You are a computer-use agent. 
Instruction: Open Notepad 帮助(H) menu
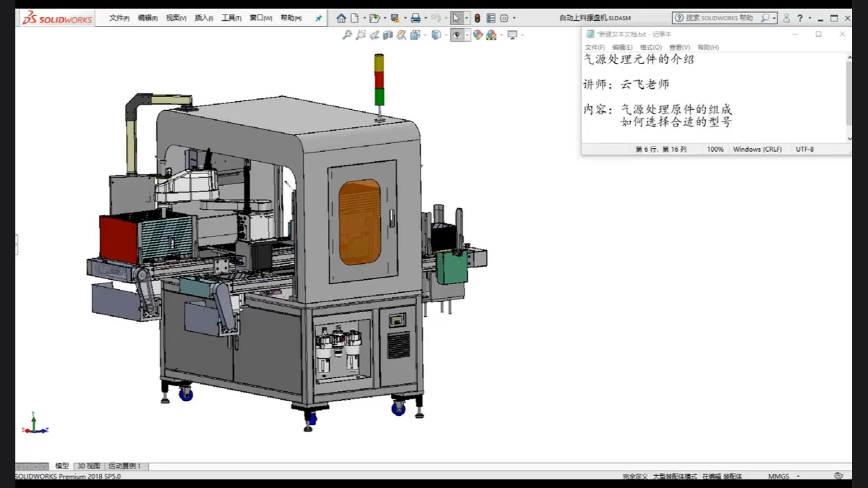pyautogui.click(x=708, y=47)
